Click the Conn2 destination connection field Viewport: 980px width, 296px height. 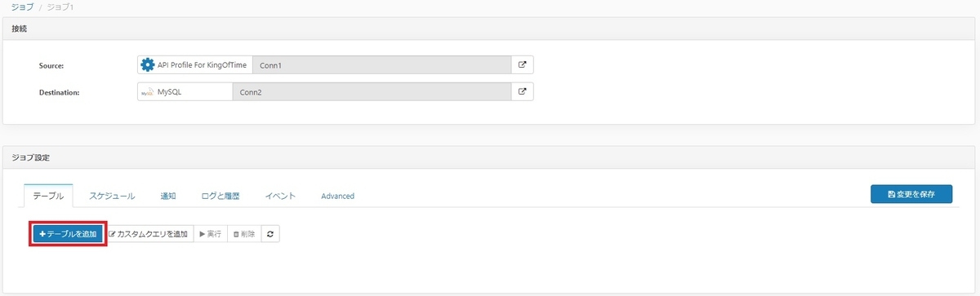[x=372, y=91]
